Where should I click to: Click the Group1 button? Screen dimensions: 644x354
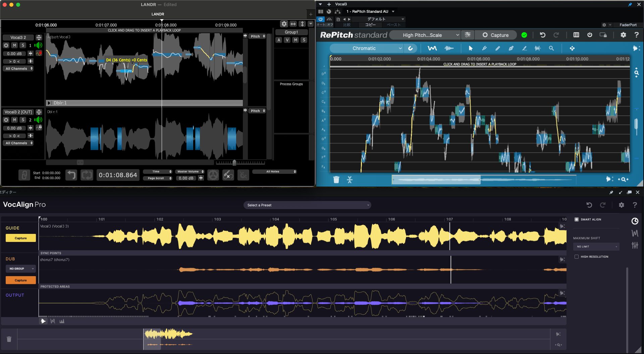coord(291,32)
